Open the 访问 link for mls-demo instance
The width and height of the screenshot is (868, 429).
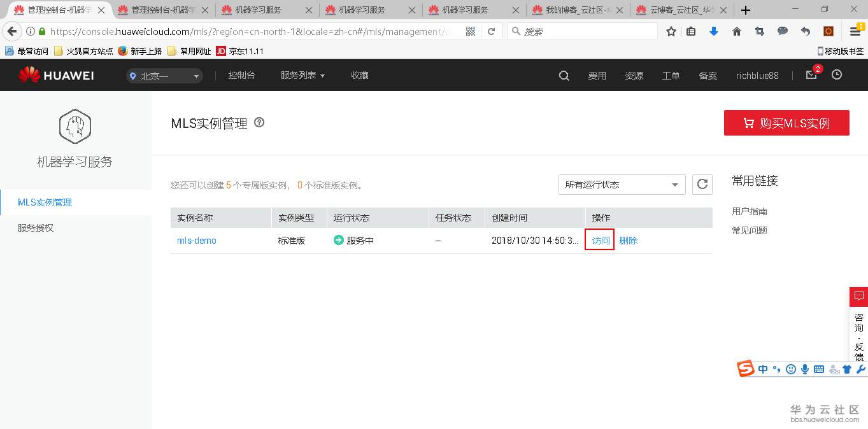tap(599, 240)
